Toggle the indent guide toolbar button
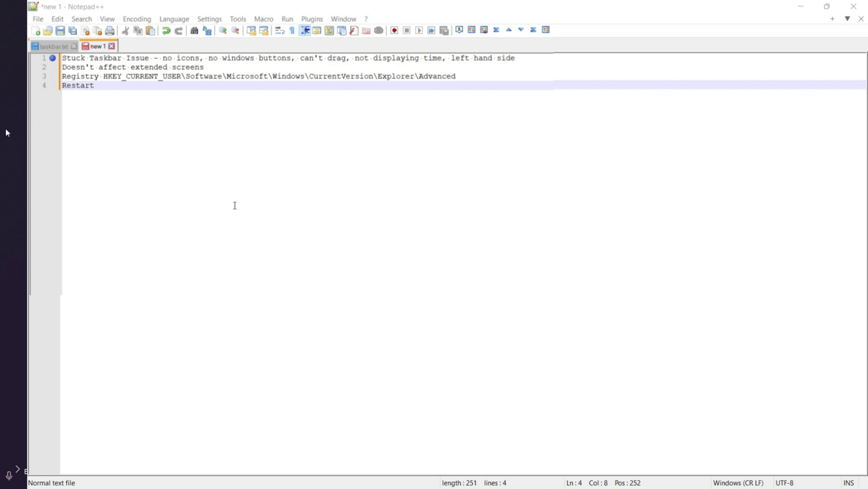 [304, 31]
